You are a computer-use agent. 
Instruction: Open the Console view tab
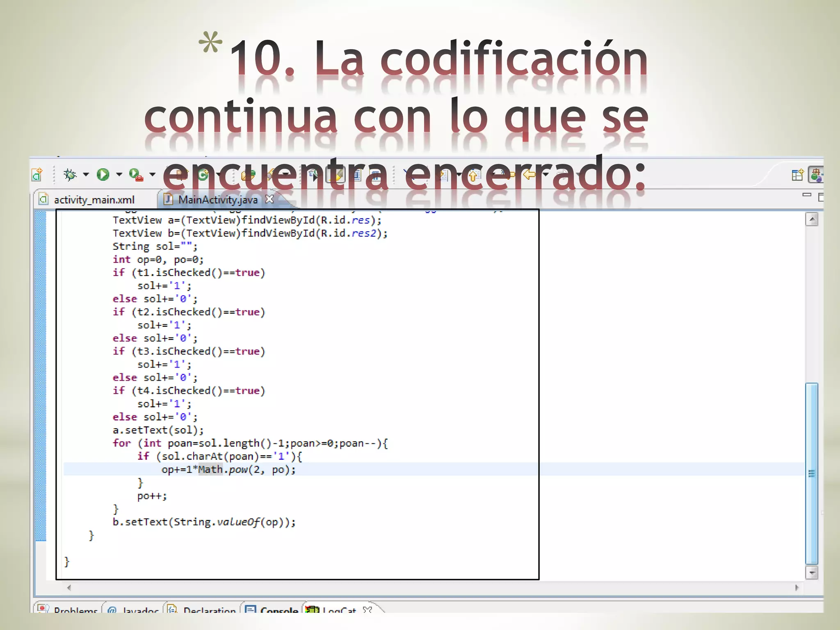coord(278,610)
